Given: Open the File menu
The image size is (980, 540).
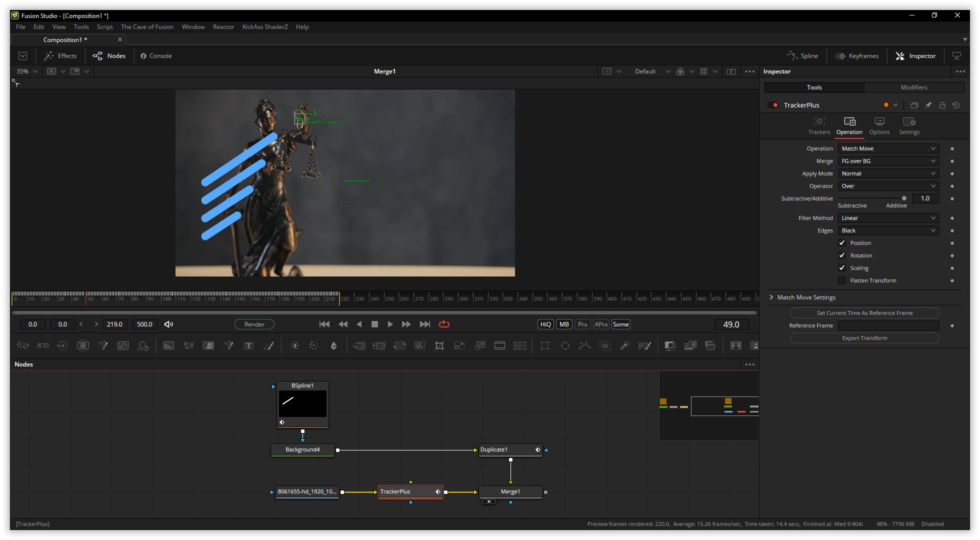Looking at the screenshot, I should coord(20,27).
